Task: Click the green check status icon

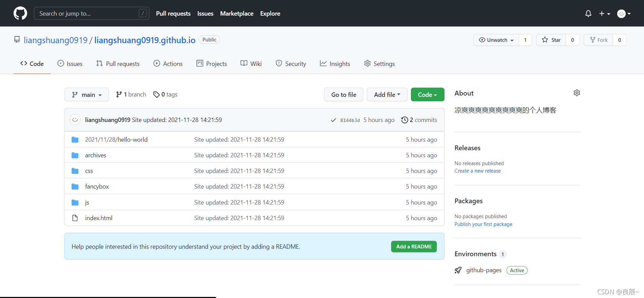Action: tap(334, 120)
